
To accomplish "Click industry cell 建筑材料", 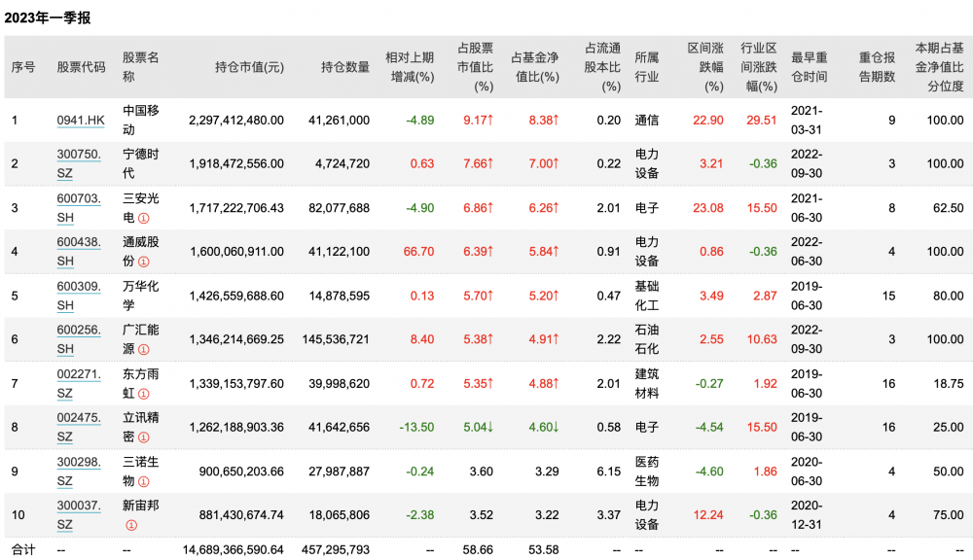I will [647, 383].
